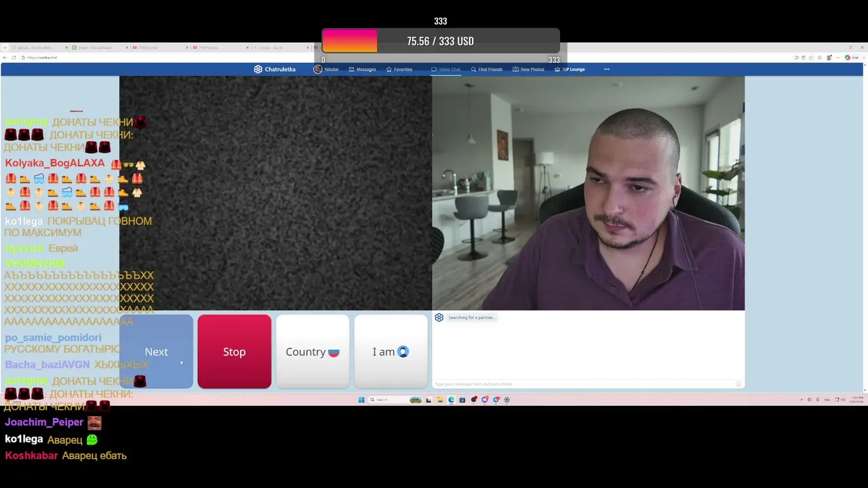868x488 pixels.
Task: Switch to Video Chat section
Action: 446,69
